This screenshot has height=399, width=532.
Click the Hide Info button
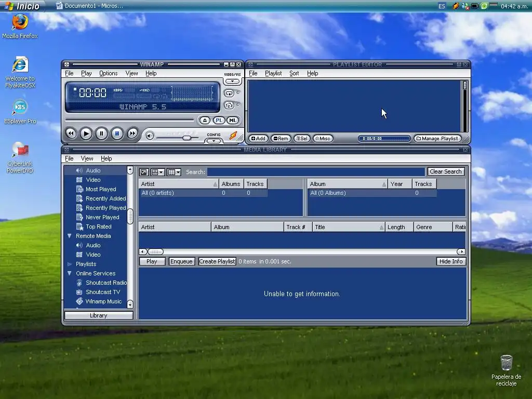coord(451,261)
